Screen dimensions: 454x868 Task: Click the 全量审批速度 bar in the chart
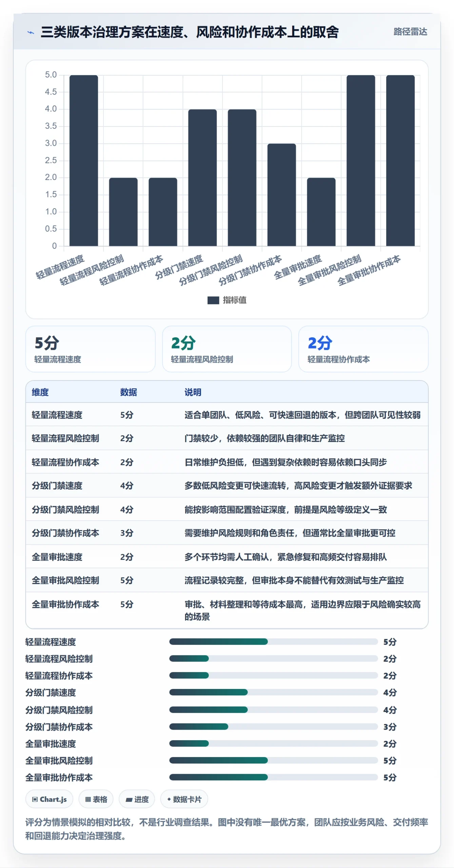(321, 212)
